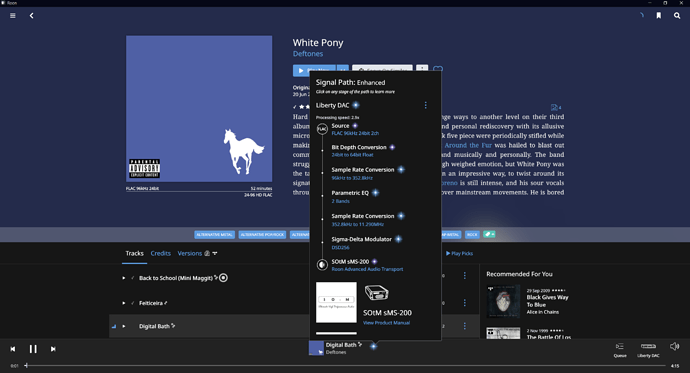Open Liberty DAC three-dot menu in signal path
The image size is (690, 373).
[x=426, y=105]
